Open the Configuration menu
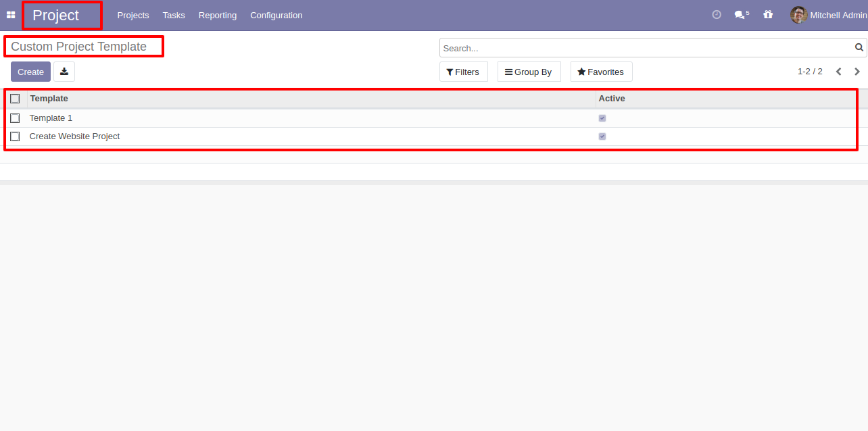 point(276,15)
